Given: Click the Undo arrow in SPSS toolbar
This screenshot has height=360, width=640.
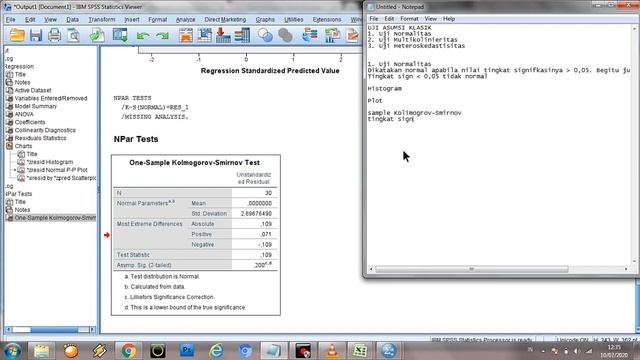Looking at the screenshot, I should pyautogui.click(x=143, y=36).
